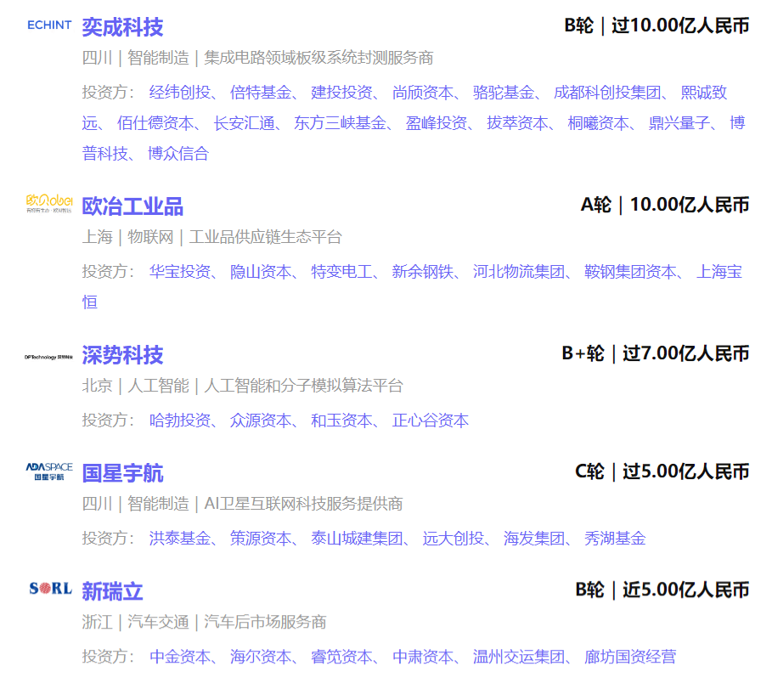Open investor 秀湖基金

pos(615,539)
